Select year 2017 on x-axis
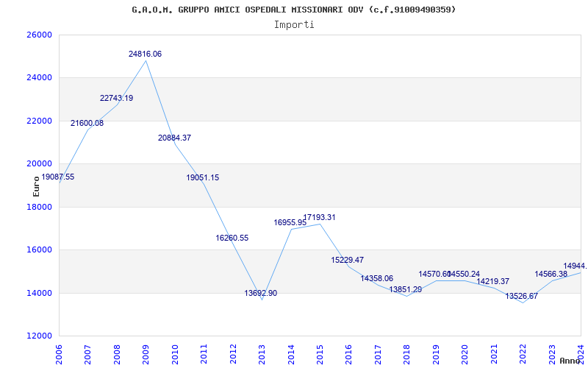 pyautogui.click(x=378, y=354)
